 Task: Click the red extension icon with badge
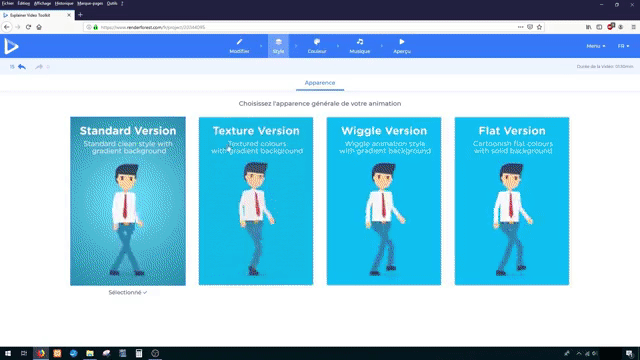click(x=611, y=27)
